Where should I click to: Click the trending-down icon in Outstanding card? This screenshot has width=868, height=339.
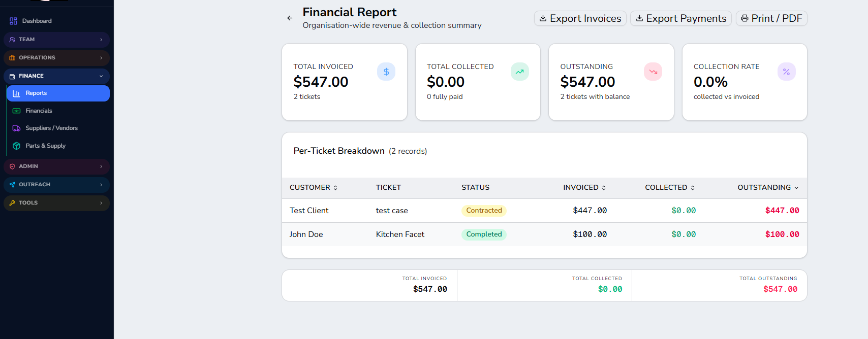click(x=653, y=72)
